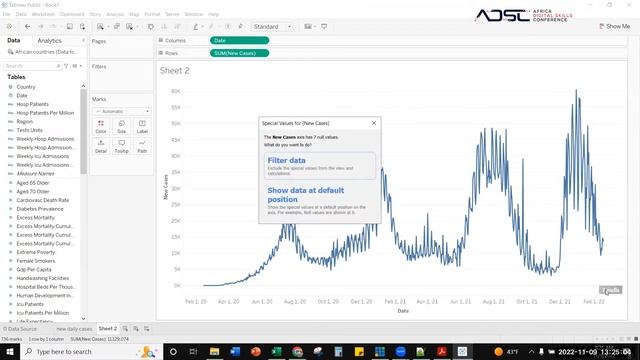
Task: Click the New Worksheet toolbar icon
Action: (x=100, y=27)
